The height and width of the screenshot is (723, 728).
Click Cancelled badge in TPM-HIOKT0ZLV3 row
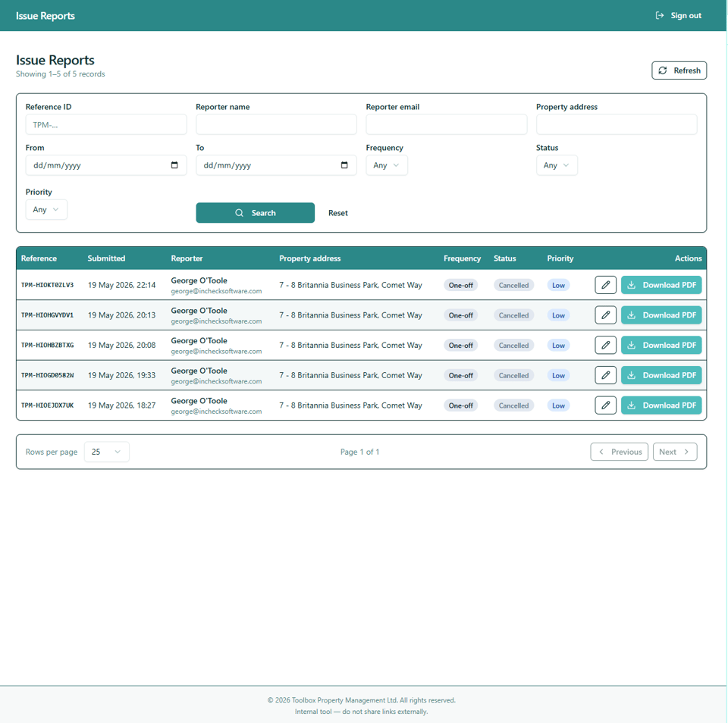click(513, 286)
